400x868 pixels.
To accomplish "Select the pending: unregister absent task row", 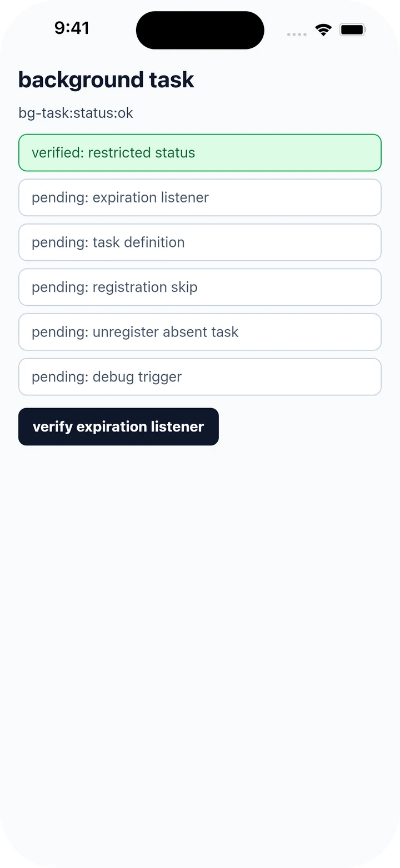I will (x=200, y=332).
